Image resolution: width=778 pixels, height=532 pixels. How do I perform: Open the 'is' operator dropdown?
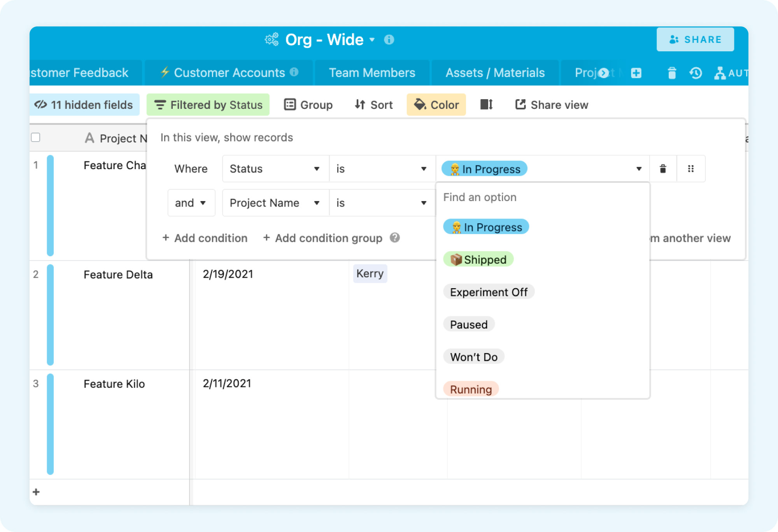380,169
